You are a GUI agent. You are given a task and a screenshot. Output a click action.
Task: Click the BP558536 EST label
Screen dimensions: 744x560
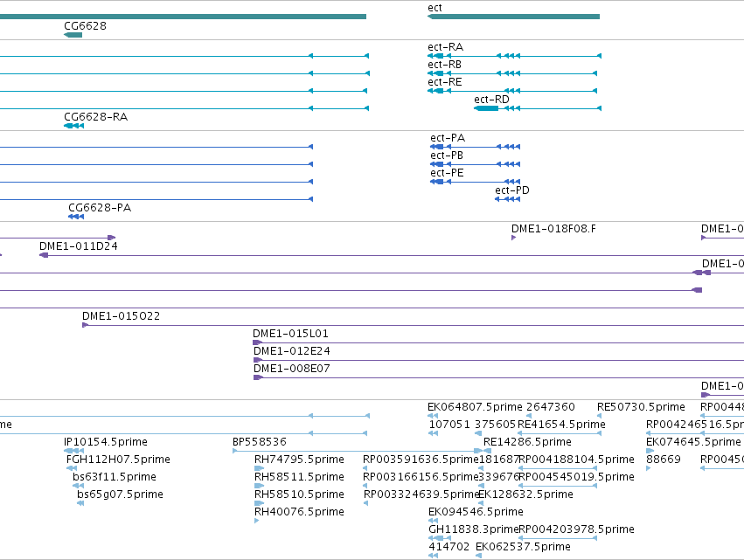[x=260, y=442]
